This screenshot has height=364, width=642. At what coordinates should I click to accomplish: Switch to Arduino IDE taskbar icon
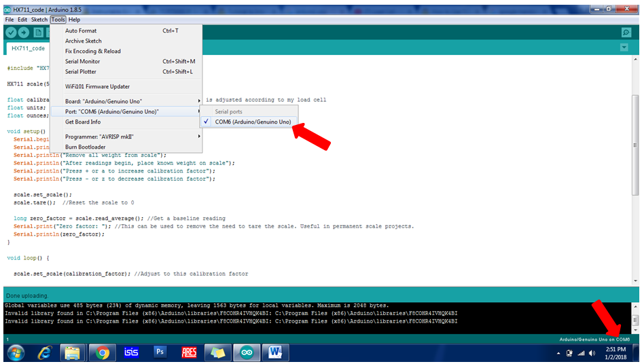(x=247, y=352)
